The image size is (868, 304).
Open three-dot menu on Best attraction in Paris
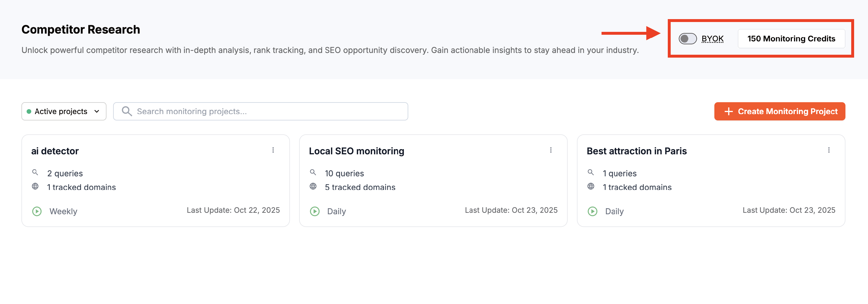(x=829, y=150)
